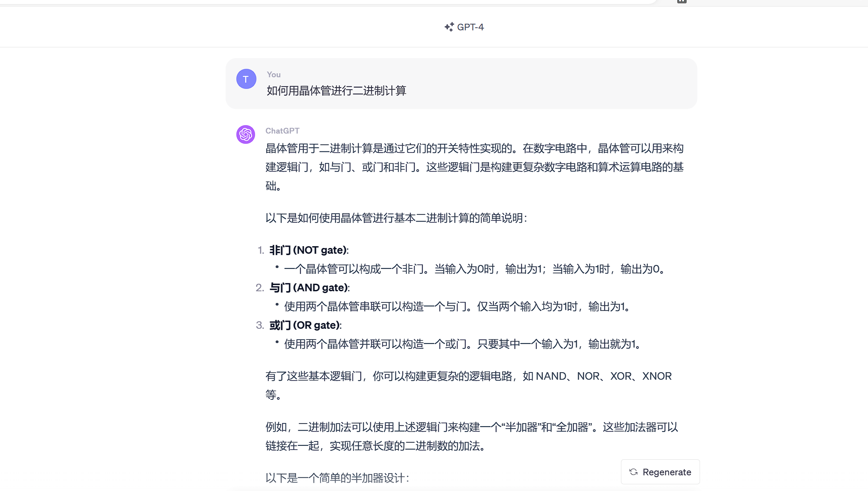Click the 与门 (AND gate) heading

click(x=309, y=288)
